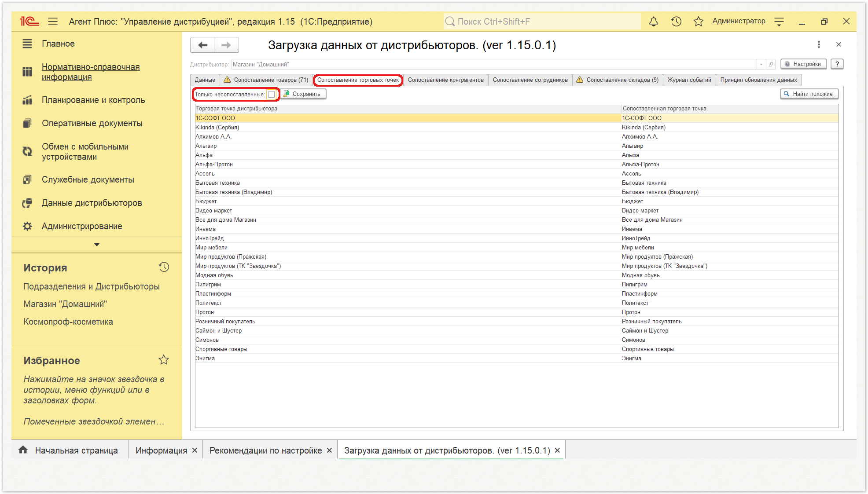Close the Рекомендации по настройке tab
868x494 pixels.
[x=329, y=450]
